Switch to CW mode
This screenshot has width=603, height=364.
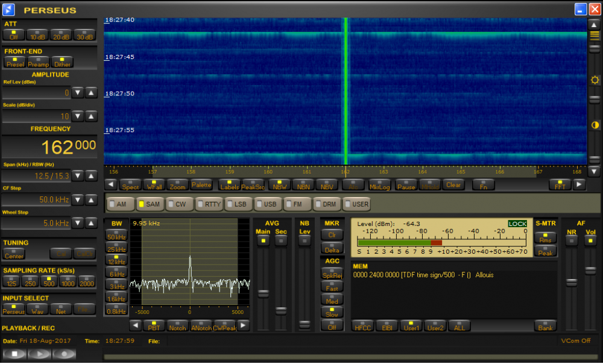pos(180,204)
